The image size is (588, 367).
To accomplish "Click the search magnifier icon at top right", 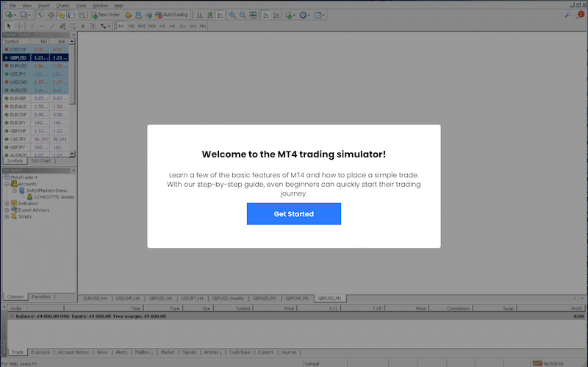I will click(x=567, y=15).
